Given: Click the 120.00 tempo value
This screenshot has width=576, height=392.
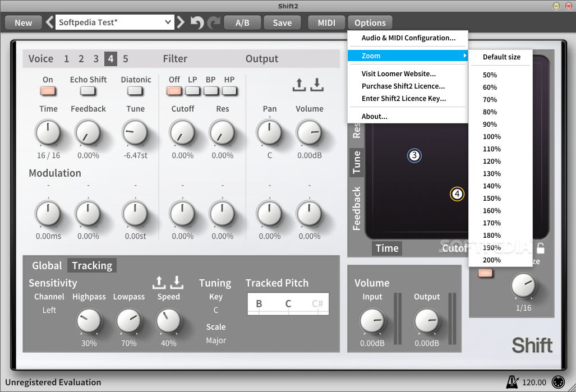Looking at the screenshot, I should (x=534, y=382).
